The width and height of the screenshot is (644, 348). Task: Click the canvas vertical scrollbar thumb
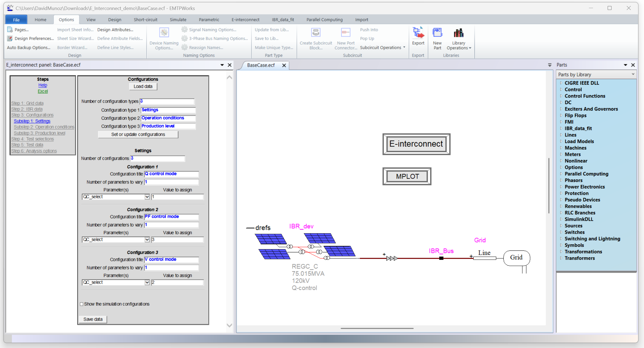[x=549, y=185]
